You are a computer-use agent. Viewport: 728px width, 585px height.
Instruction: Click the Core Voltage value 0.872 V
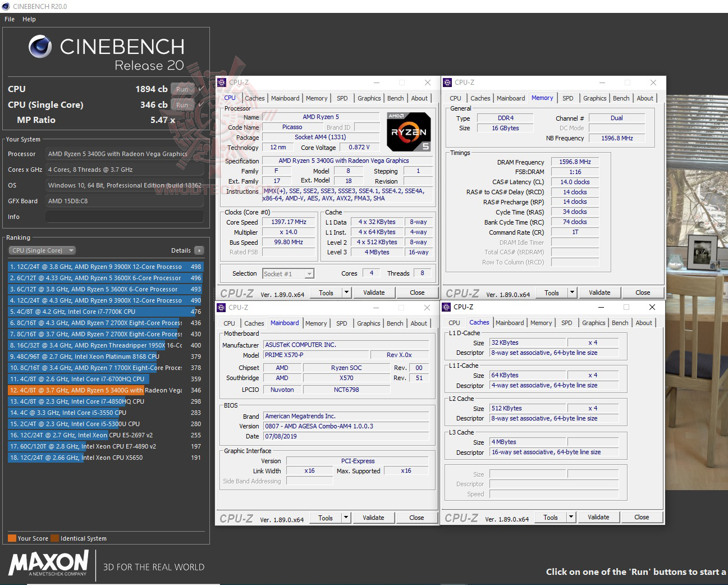[359, 147]
